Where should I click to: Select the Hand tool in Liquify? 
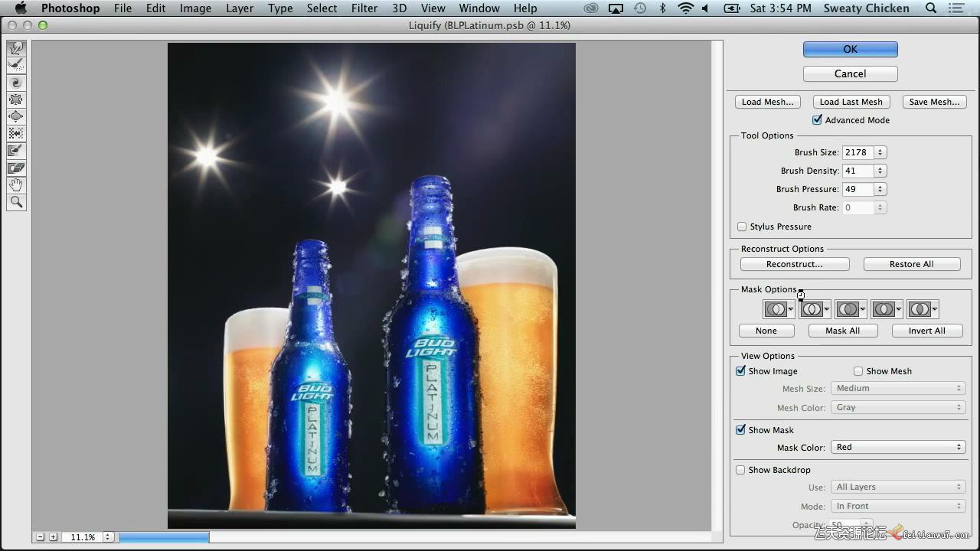click(16, 185)
